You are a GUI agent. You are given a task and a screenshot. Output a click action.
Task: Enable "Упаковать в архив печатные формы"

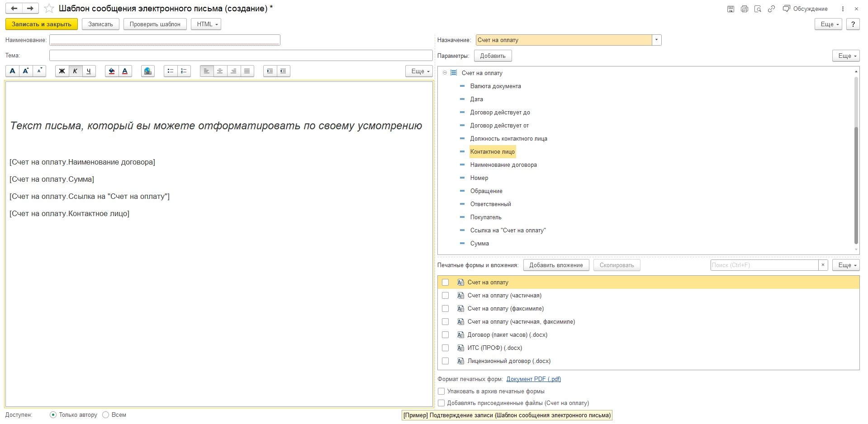[441, 391]
